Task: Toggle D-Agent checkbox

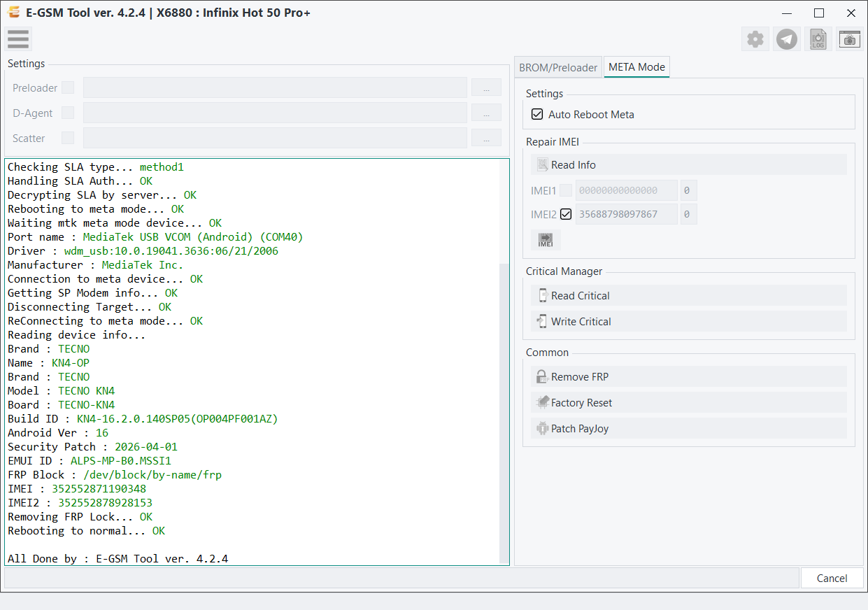Action: (x=68, y=113)
